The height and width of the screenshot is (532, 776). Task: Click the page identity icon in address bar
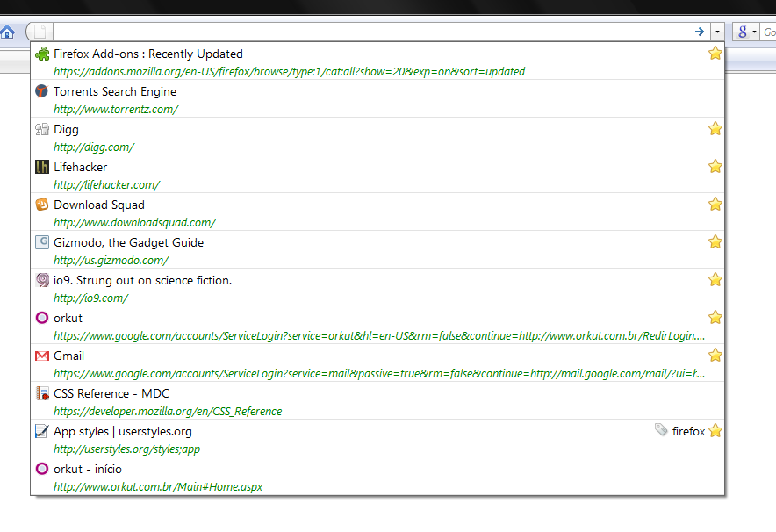click(40, 32)
